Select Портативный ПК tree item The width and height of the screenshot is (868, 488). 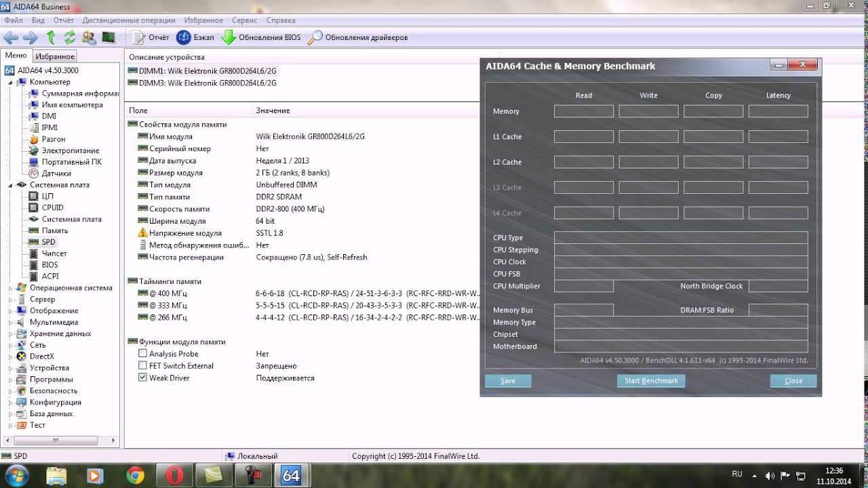coord(66,162)
